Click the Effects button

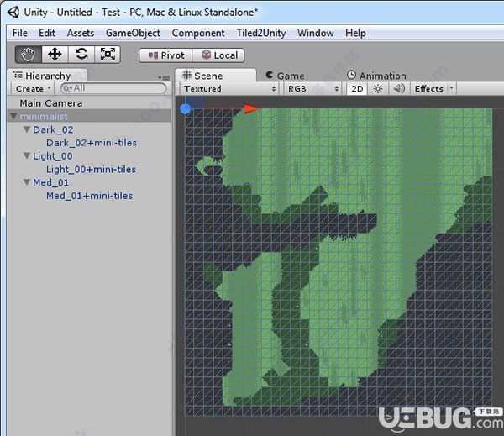(x=428, y=89)
